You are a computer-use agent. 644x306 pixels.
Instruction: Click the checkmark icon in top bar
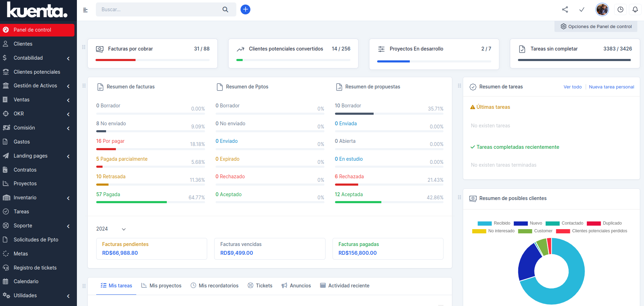point(582,9)
